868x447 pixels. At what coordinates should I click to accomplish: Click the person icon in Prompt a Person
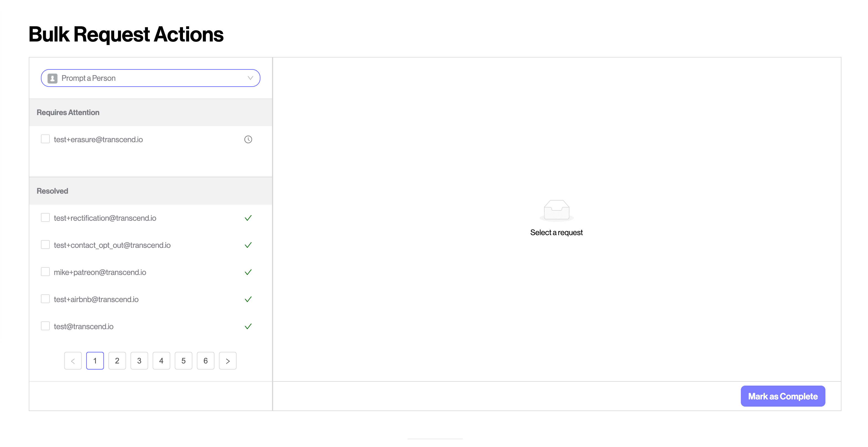pos(53,78)
